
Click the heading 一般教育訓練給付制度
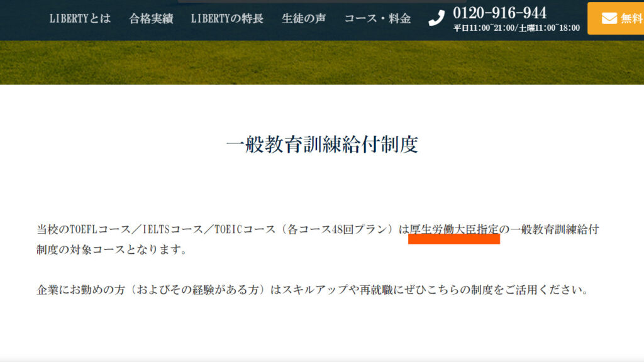pyautogui.click(x=322, y=144)
